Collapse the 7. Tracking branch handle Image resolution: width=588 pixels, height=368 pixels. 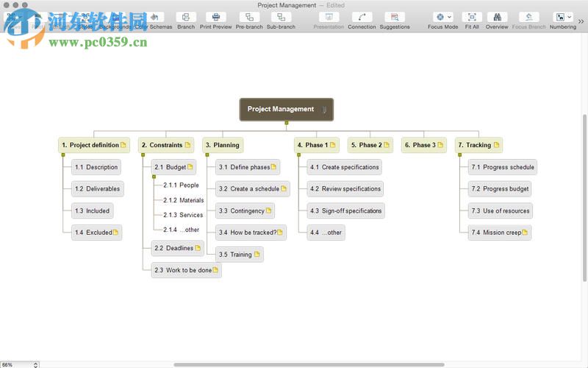click(460, 155)
